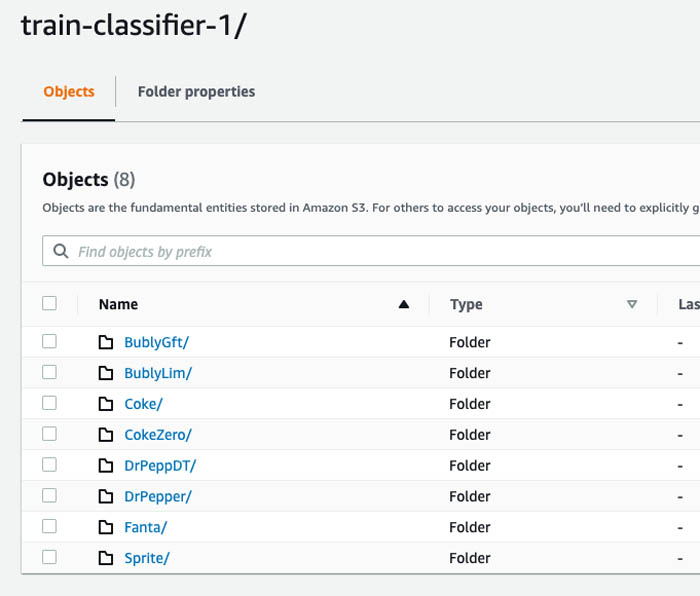The height and width of the screenshot is (596, 700).
Task: Sort by Name using ascending arrow
Action: click(404, 304)
